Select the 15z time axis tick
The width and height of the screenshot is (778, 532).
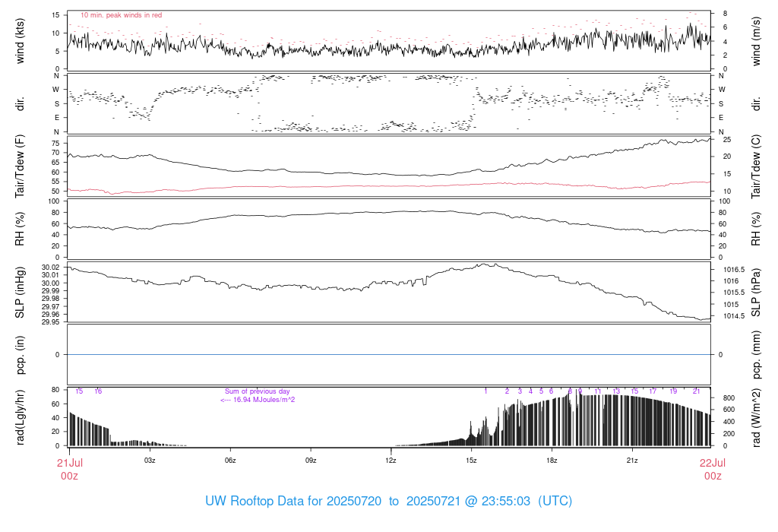471,461
